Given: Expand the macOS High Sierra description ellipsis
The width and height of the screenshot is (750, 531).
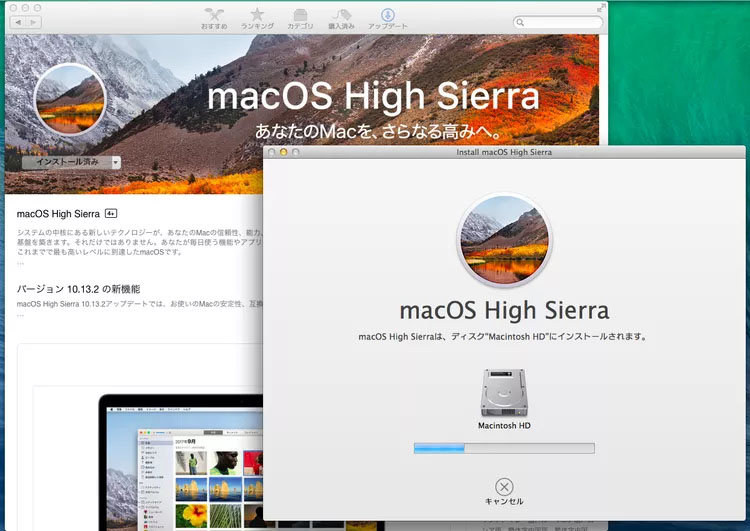Looking at the screenshot, I should 20,263.
